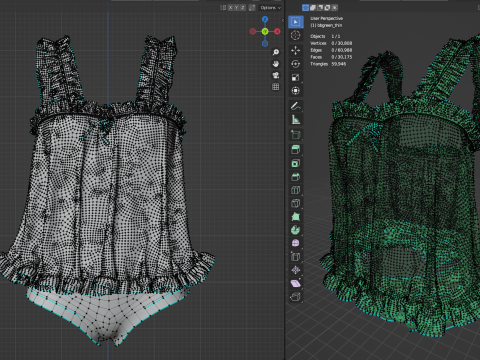Image resolution: width=480 pixels, height=360 pixels.
Task: Click the Edges count statistic
Action: 331,50
